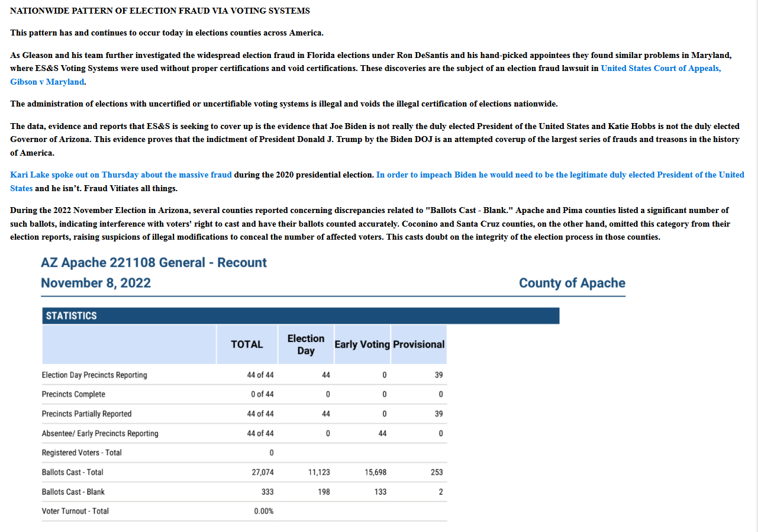The height and width of the screenshot is (532, 774).
Task: Open 'In order to impeach Biden' link
Action: [560, 175]
